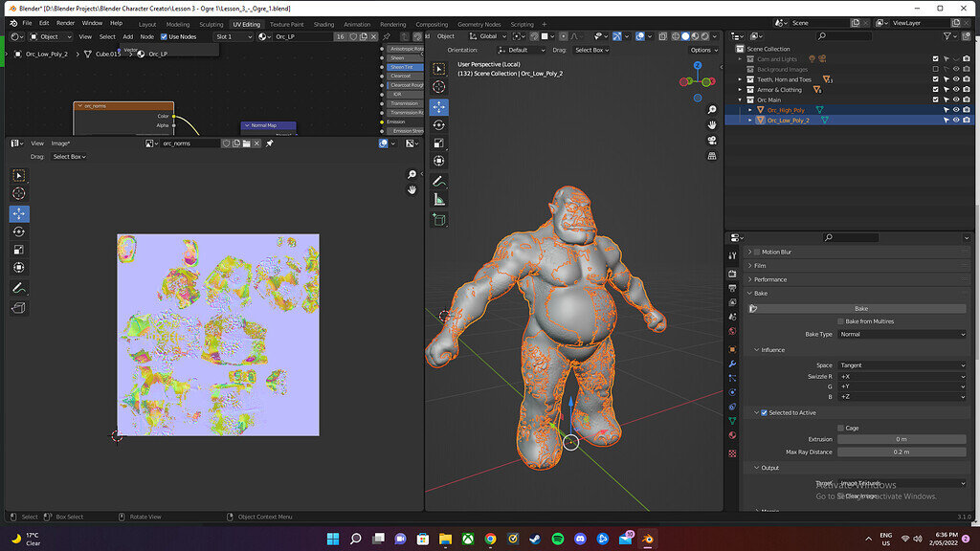Click the orc_norms image name field
Screen dimensions: 980x551
(190, 143)
